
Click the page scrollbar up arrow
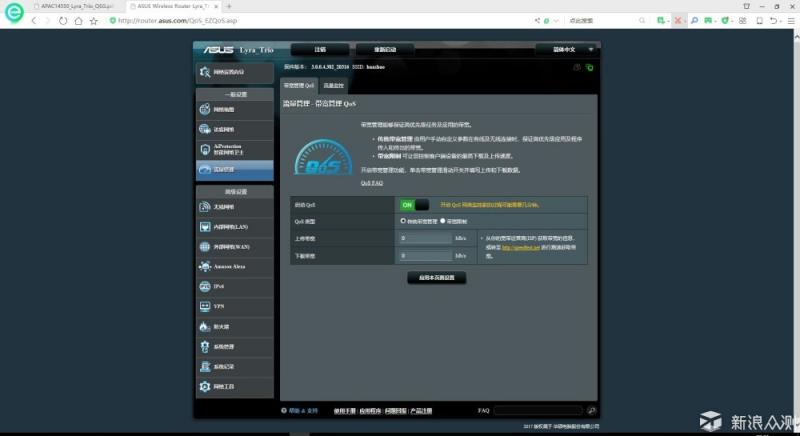pyautogui.click(x=796, y=37)
